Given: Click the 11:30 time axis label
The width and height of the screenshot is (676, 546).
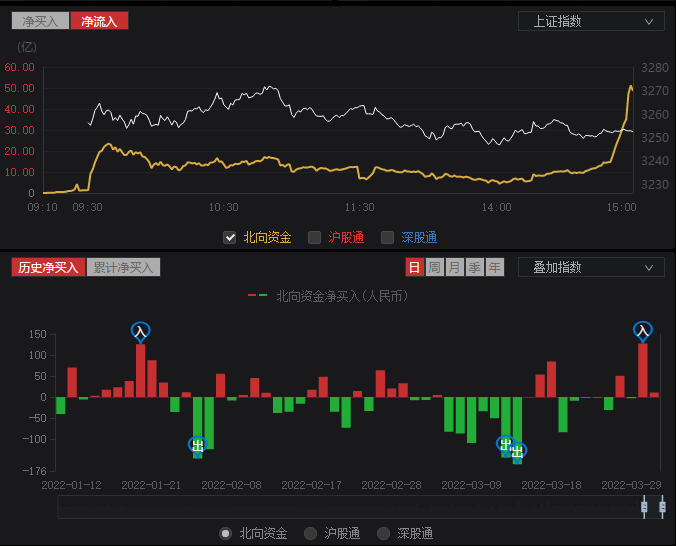Looking at the screenshot, I should [360, 207].
